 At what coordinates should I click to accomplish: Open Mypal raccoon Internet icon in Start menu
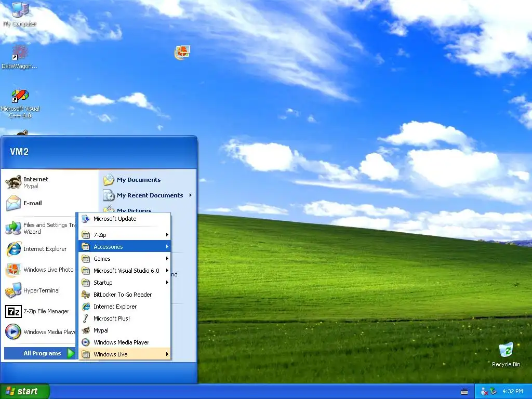click(x=14, y=182)
